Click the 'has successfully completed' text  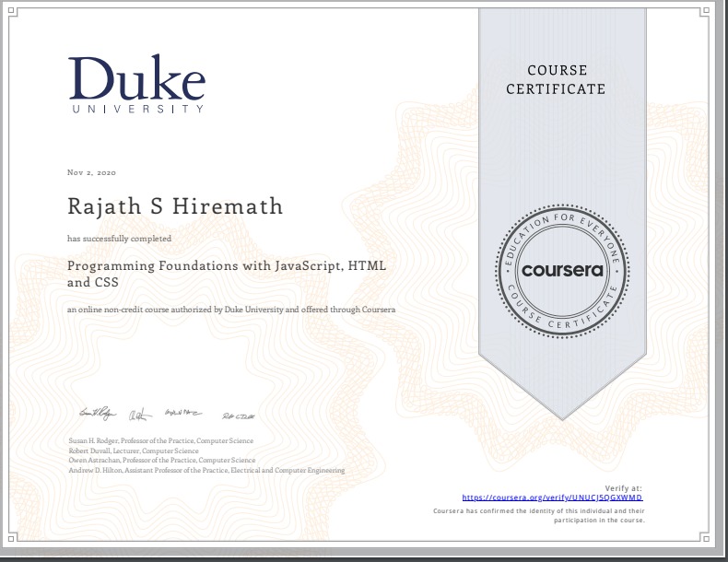(x=119, y=239)
